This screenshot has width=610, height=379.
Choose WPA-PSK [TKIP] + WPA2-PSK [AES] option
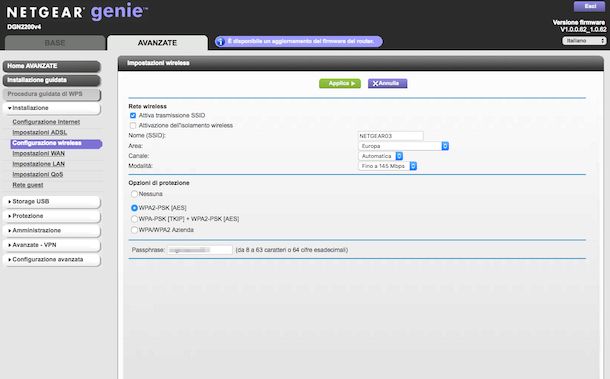(x=134, y=219)
